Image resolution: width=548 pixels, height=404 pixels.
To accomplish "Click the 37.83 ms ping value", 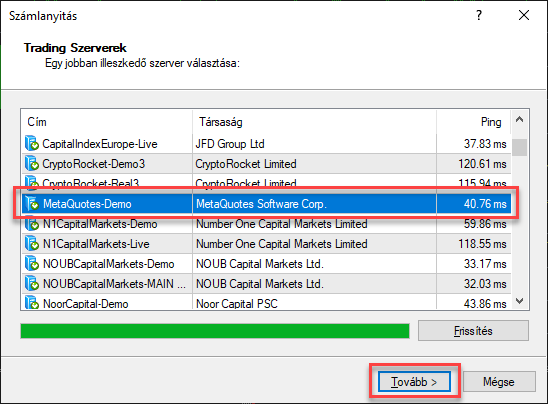I will pyautogui.click(x=485, y=144).
